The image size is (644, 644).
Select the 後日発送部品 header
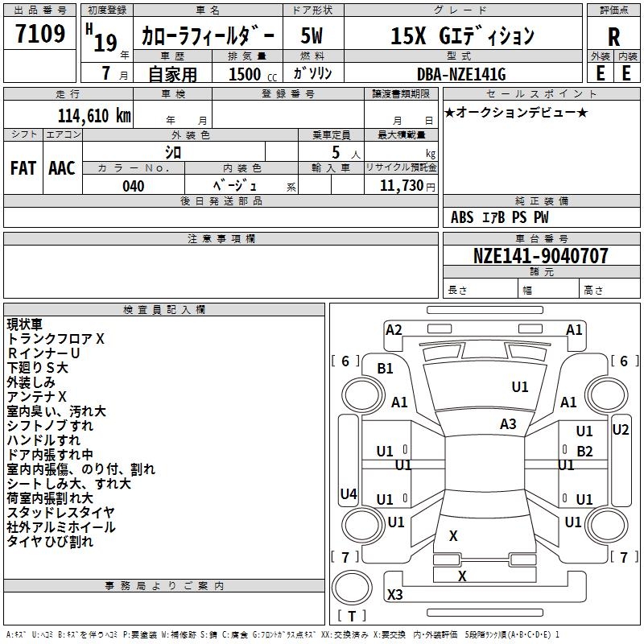point(221,200)
